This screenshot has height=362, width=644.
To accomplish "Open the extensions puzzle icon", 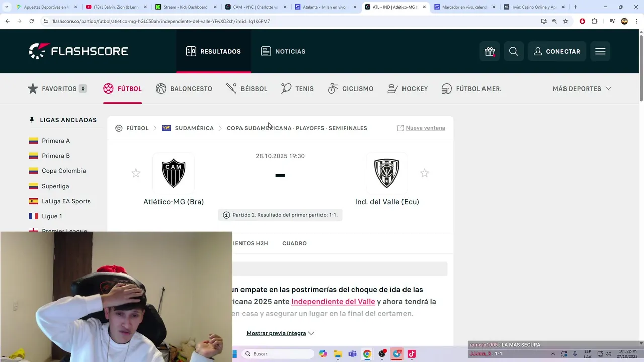I will pos(595,21).
